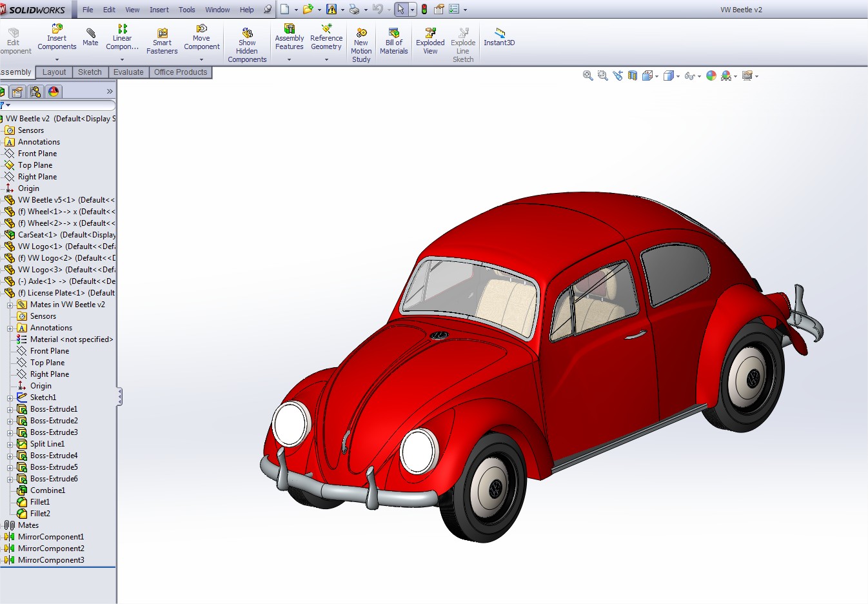Image resolution: width=868 pixels, height=604 pixels.
Task: Switch to the Office Products tab
Action: 181,72
